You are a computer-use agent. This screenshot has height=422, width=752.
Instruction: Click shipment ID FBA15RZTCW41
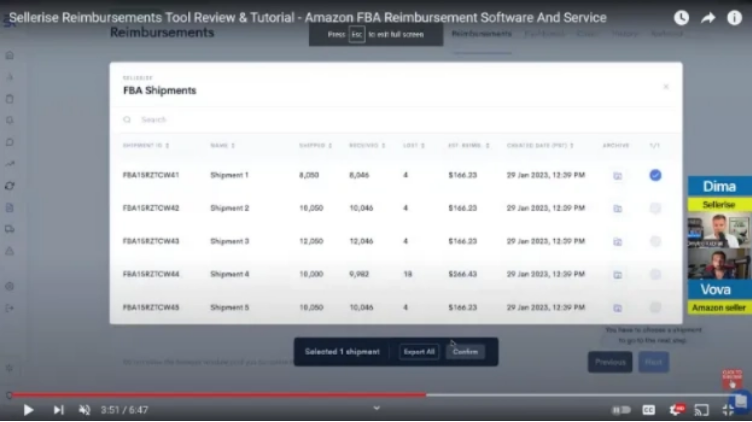coord(151,175)
